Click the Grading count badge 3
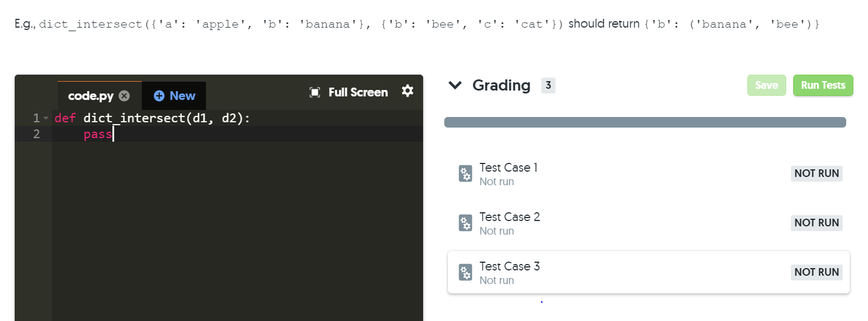The height and width of the screenshot is (321, 868). [548, 86]
